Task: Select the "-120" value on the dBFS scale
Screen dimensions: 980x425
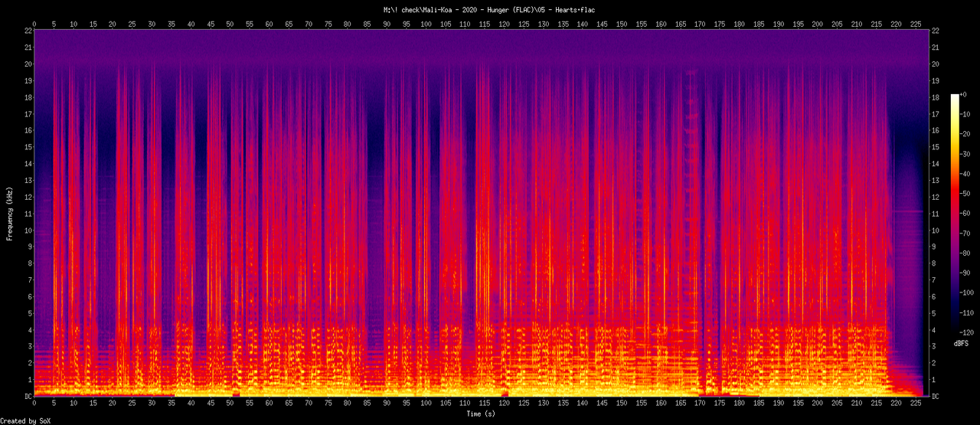Action: pos(969,334)
